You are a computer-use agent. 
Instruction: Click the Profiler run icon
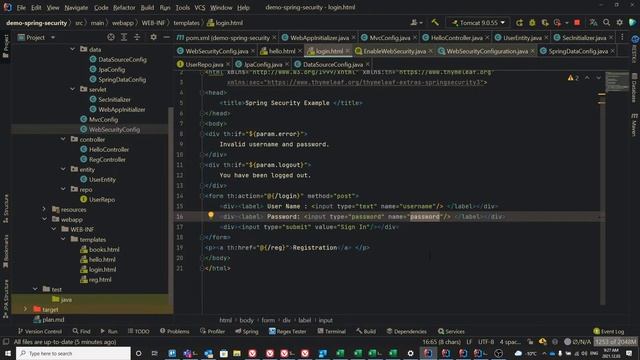[x=558, y=23]
